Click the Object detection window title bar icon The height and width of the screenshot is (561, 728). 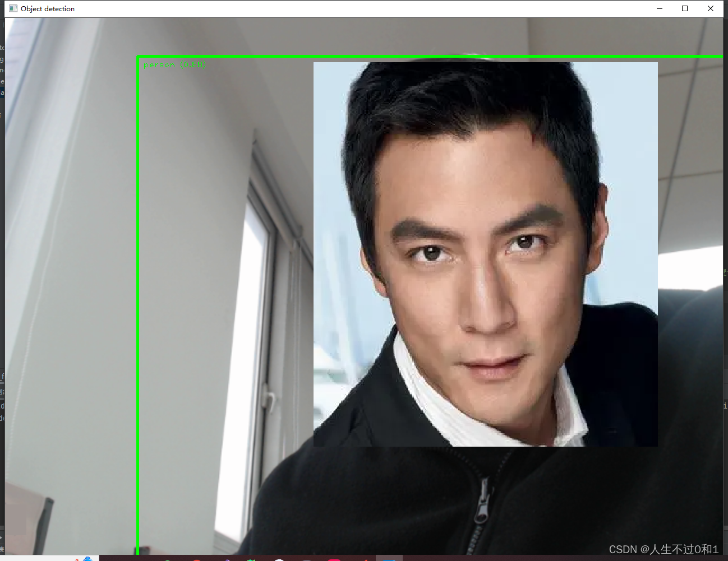12,8
